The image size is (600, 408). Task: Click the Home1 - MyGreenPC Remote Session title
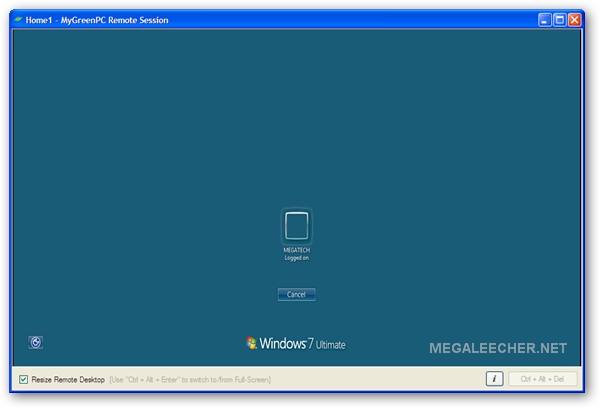coord(97,20)
